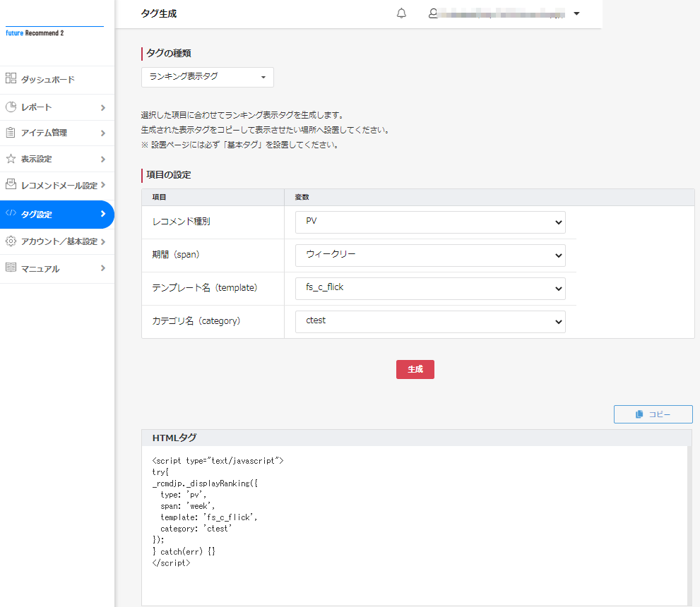Click the future Recommend 2 logo
Image resolution: width=700 pixels, height=607 pixels.
coord(35,33)
